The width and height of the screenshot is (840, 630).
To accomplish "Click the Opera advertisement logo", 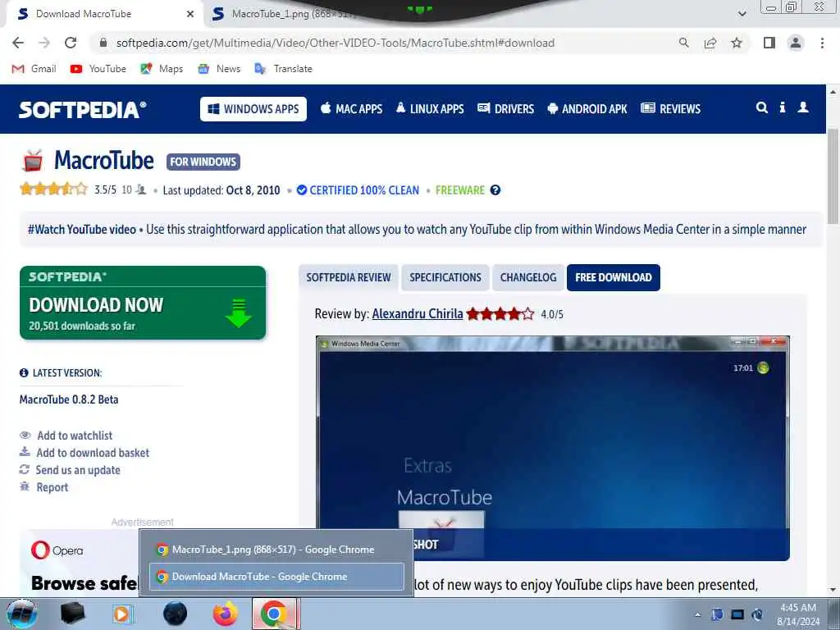I will click(57, 550).
